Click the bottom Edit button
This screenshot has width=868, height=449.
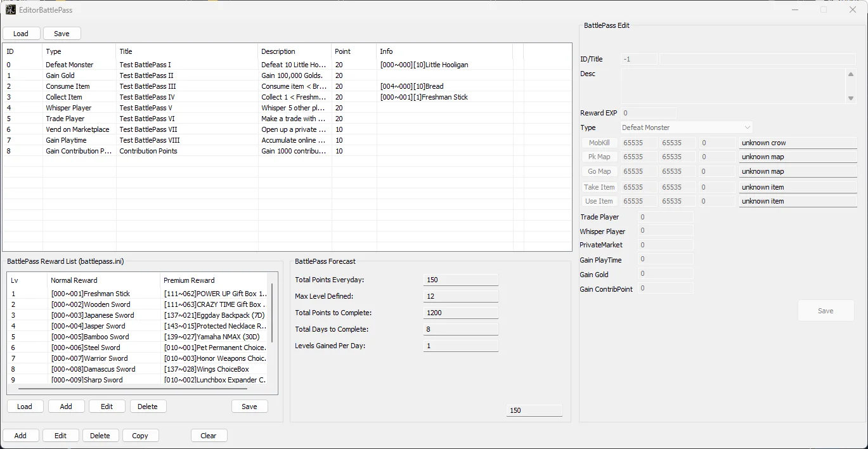click(x=60, y=436)
